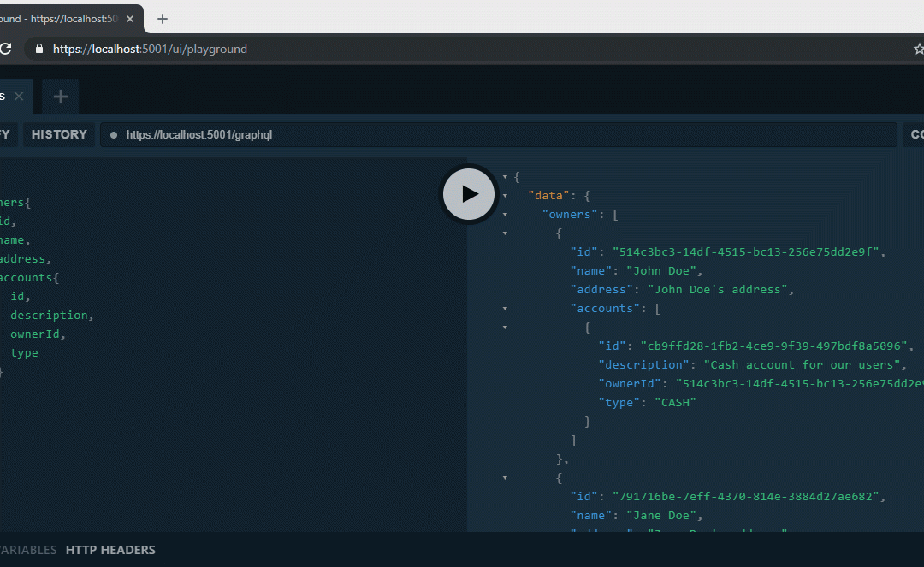Viewport: 924px width, 567px height.
Task: Collapse the "data" node in the response
Action: tap(505, 196)
